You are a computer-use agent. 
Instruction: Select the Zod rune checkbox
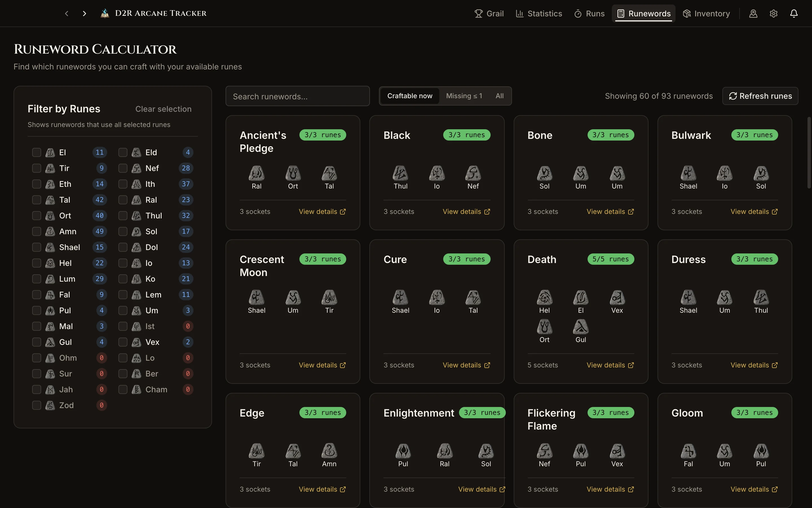tap(37, 405)
